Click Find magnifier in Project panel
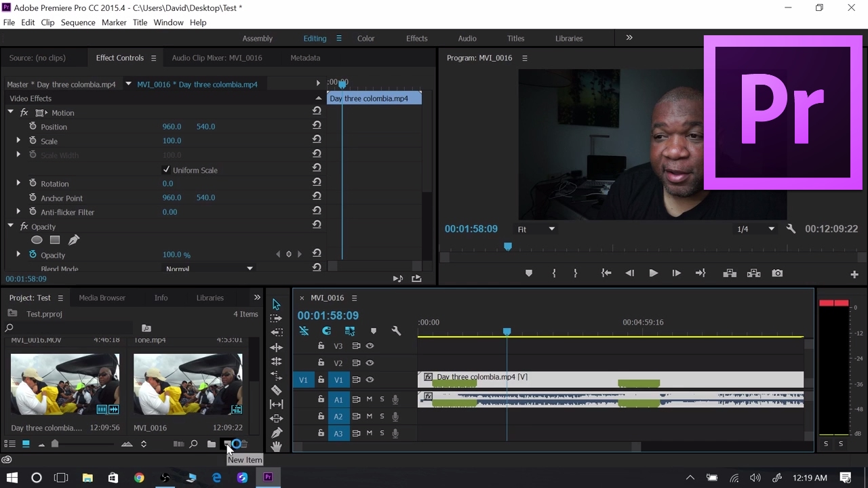Image resolution: width=868 pixels, height=488 pixels. (x=193, y=444)
